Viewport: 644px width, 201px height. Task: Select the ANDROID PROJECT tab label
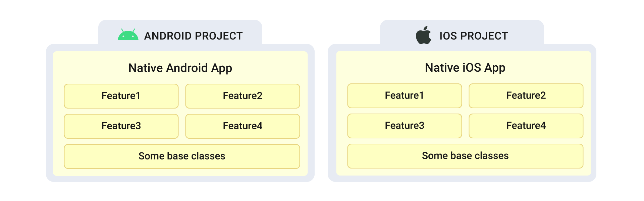193,36
